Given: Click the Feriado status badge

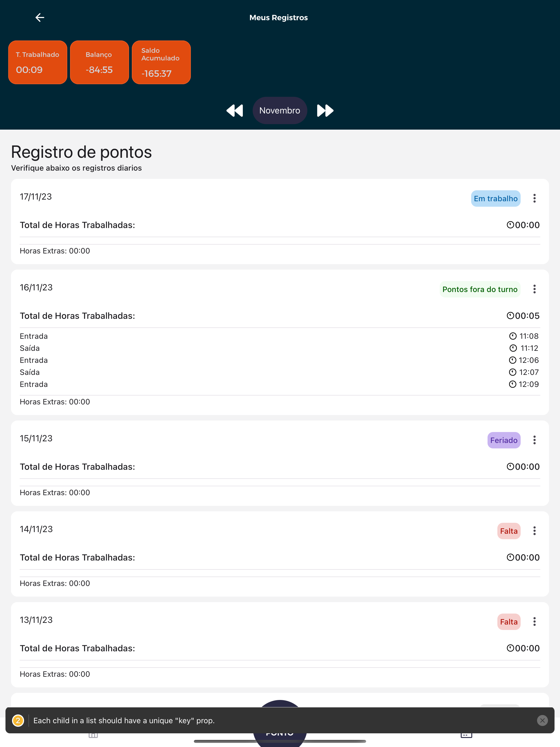Looking at the screenshot, I should pyautogui.click(x=504, y=440).
